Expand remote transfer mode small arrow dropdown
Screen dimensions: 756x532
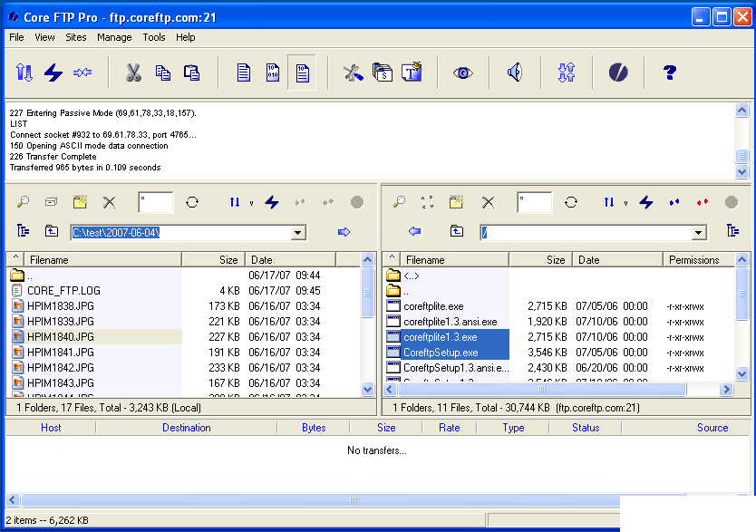pos(625,203)
